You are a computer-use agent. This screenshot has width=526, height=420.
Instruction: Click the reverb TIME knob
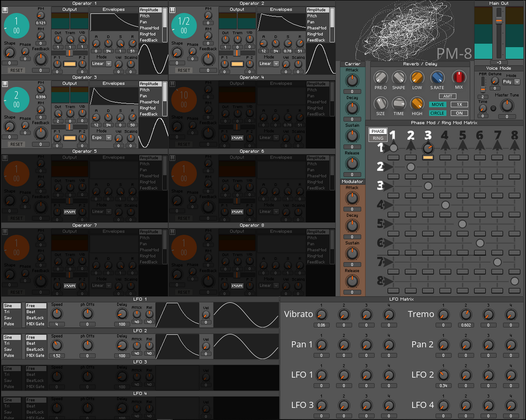398,104
